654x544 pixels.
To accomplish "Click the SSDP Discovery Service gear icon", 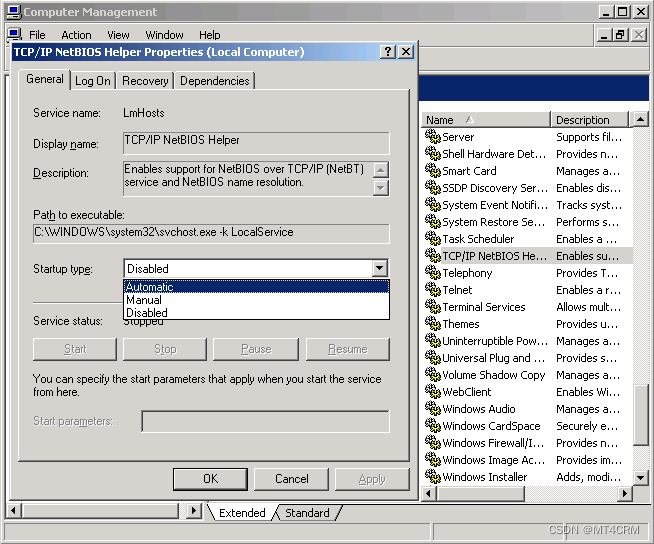I will [x=433, y=188].
